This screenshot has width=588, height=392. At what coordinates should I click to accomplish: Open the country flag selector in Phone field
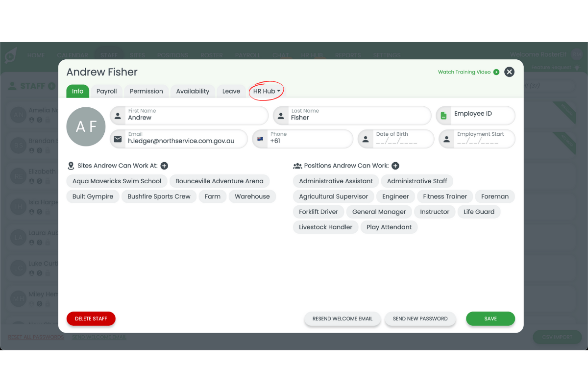(x=260, y=139)
